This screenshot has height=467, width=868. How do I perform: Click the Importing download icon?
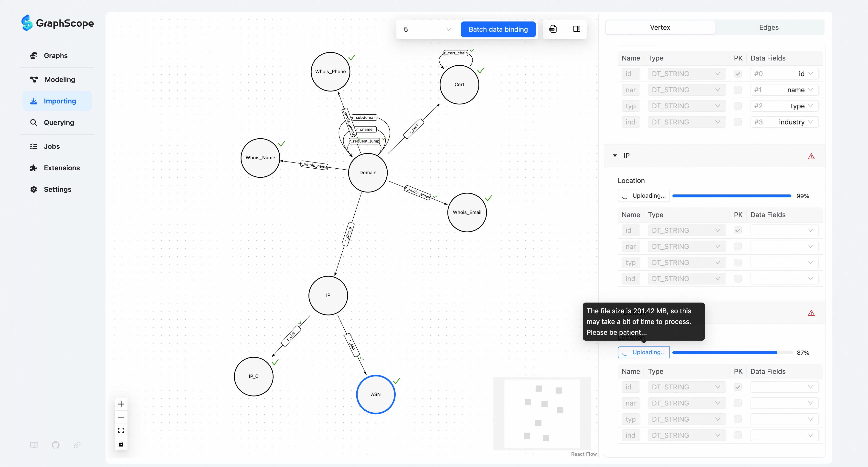(x=34, y=101)
